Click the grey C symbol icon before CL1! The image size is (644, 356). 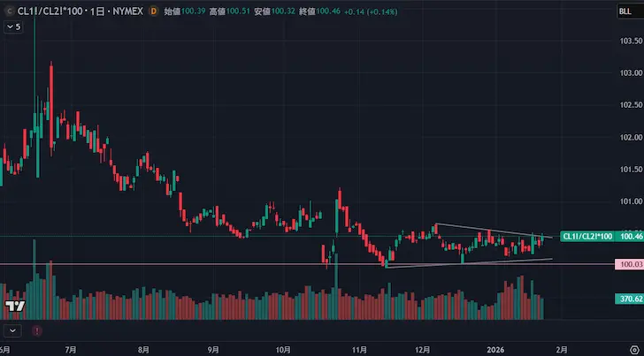9,11
